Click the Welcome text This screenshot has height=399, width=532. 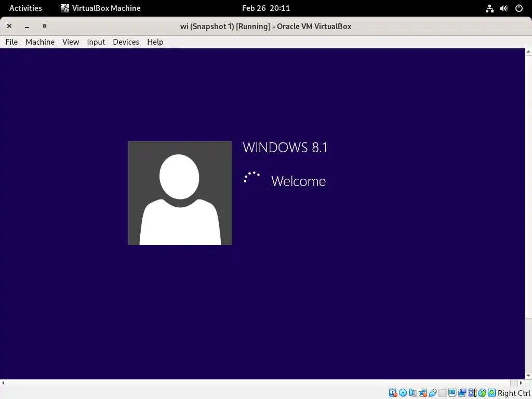coord(298,181)
